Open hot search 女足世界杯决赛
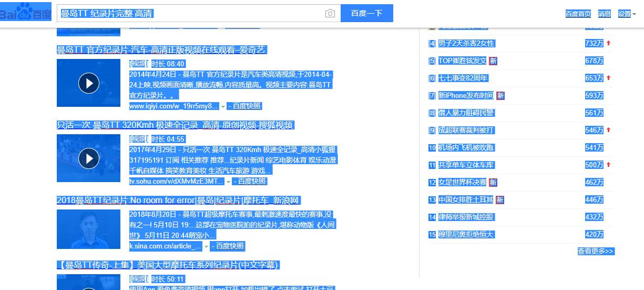644x290 pixels. tap(463, 182)
